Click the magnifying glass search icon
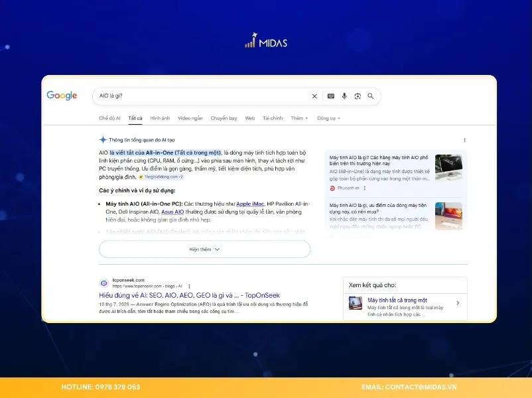Image resolution: width=532 pixels, height=398 pixels. [x=371, y=96]
